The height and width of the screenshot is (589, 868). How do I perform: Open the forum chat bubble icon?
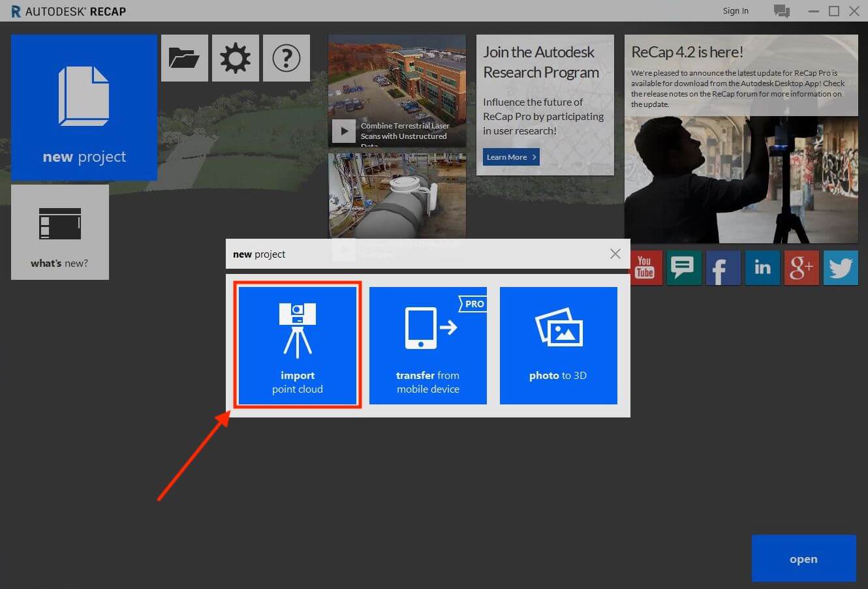coord(684,267)
